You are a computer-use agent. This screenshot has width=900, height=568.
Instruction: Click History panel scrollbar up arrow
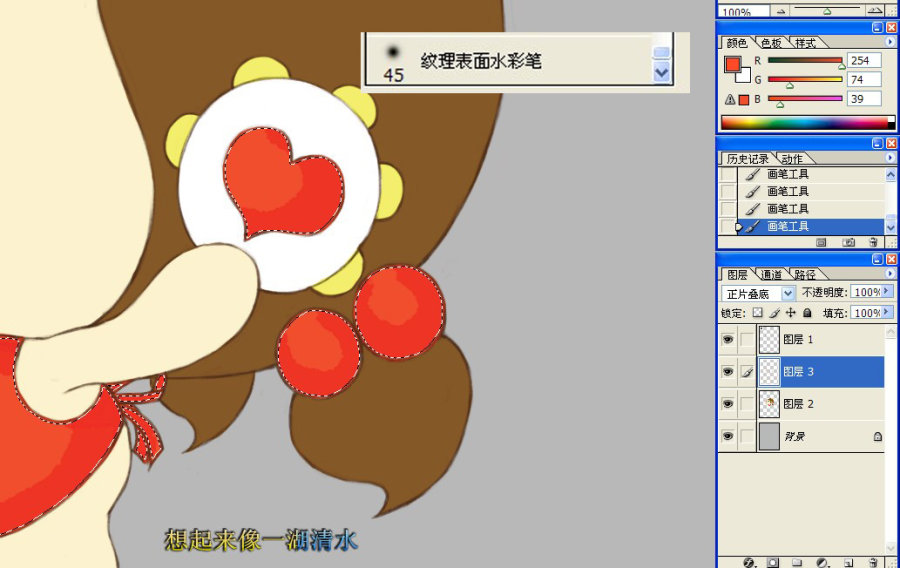[x=890, y=174]
